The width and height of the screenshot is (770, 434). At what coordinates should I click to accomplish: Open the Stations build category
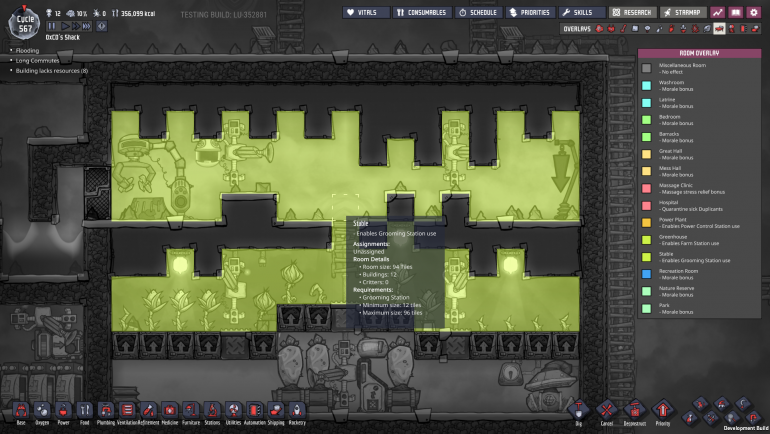click(212, 411)
